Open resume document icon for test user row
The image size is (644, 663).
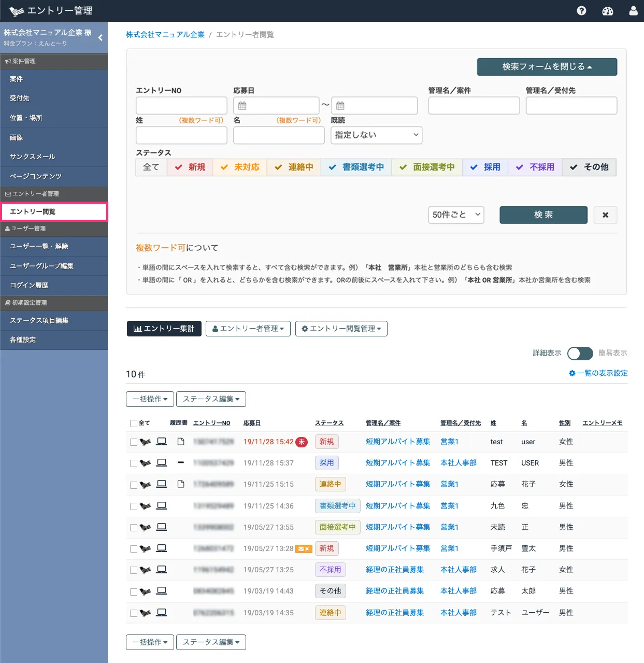181,442
